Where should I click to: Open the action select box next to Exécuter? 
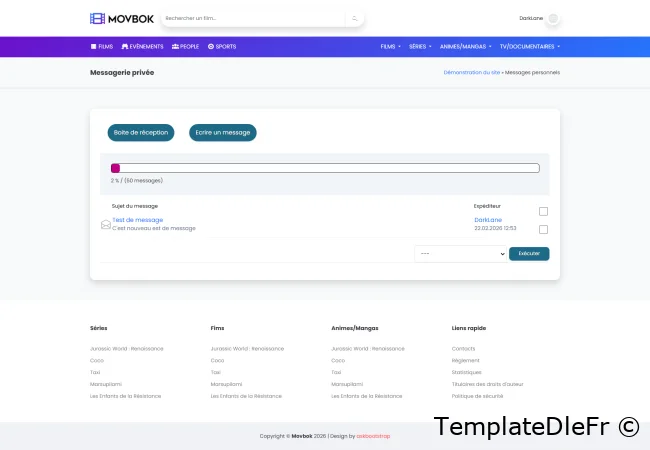pos(461,254)
